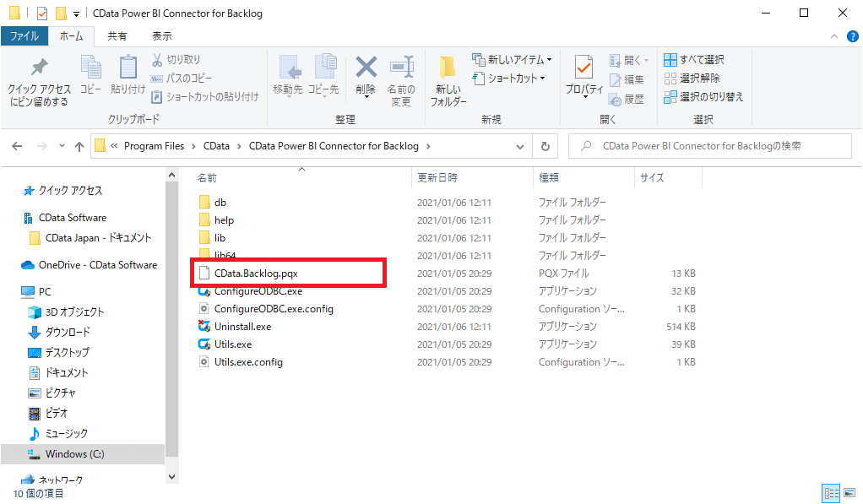Customize Quick Access Toolbar dropdown arrow

click(x=76, y=14)
